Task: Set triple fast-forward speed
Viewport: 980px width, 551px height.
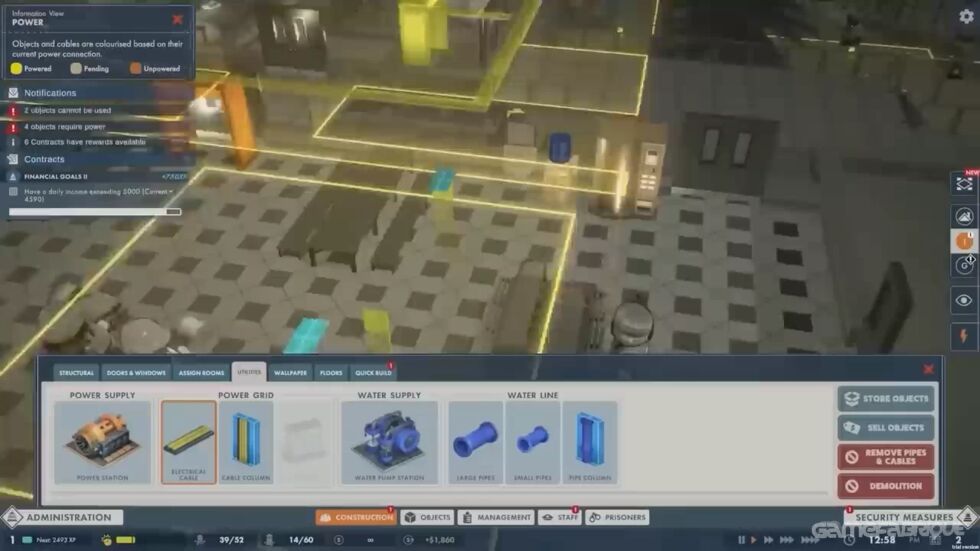Action: pyautogui.click(x=787, y=540)
